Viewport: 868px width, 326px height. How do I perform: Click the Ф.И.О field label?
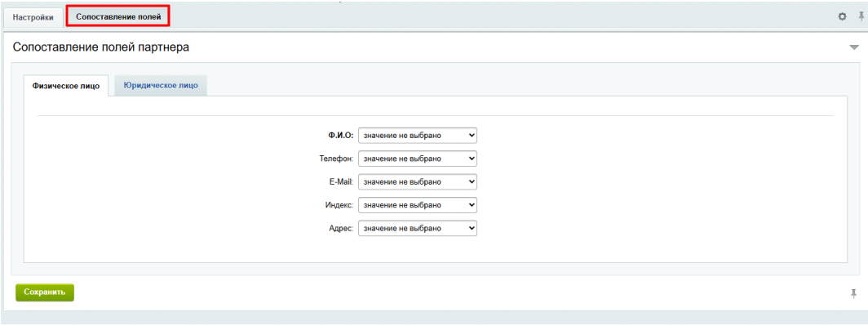[x=340, y=136]
